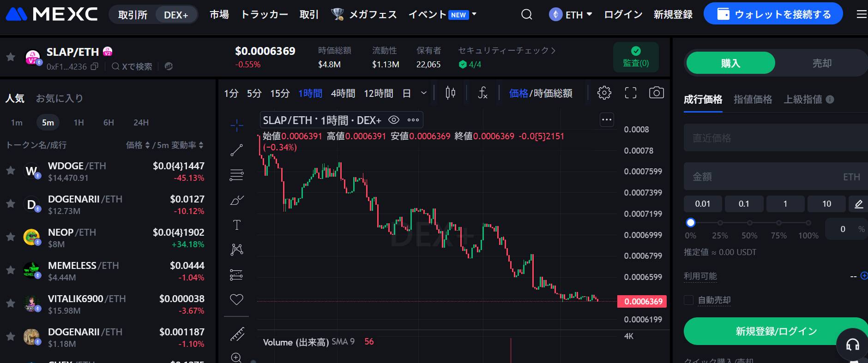Enter fullscreen chart mode

coord(630,93)
